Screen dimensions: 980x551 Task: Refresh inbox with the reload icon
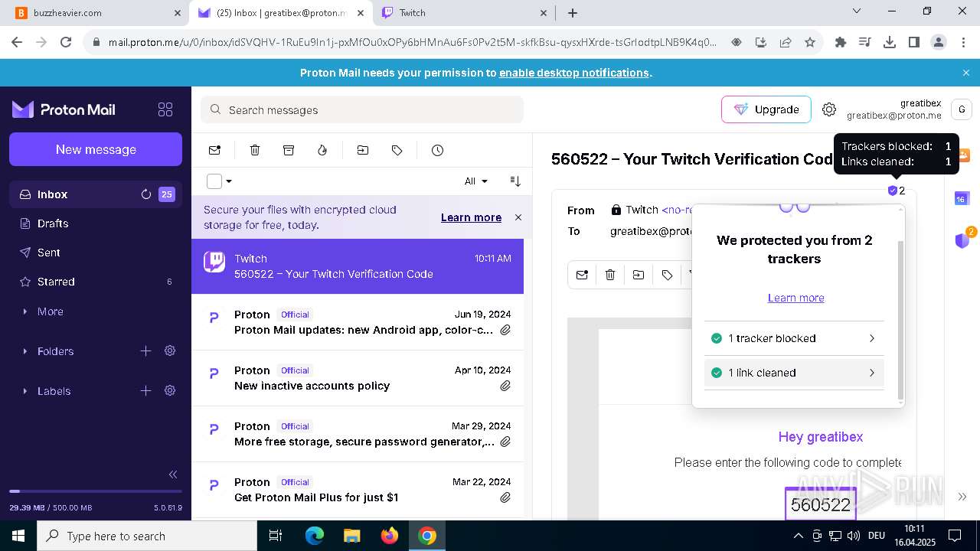(x=145, y=194)
